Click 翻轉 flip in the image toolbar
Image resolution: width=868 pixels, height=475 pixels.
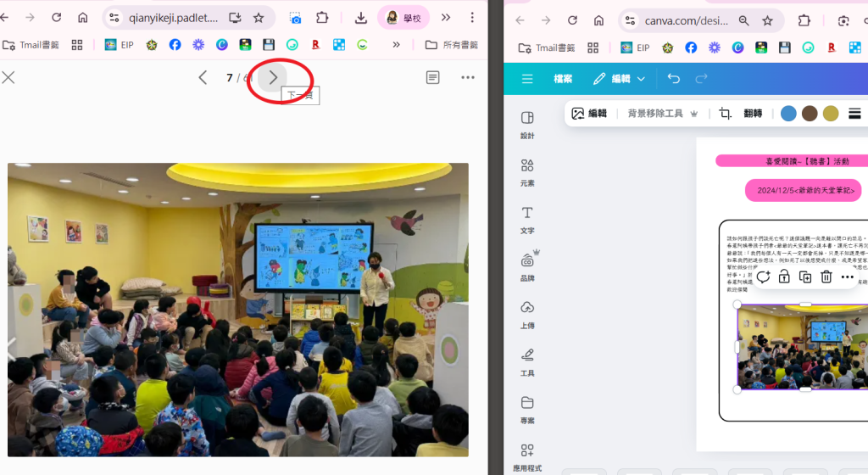click(753, 114)
